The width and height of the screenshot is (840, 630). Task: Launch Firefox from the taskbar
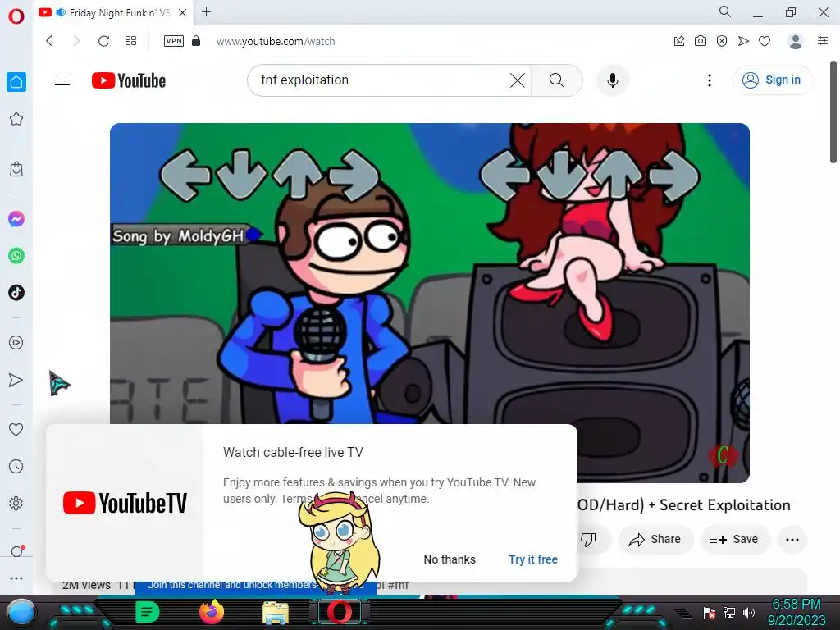click(x=211, y=612)
